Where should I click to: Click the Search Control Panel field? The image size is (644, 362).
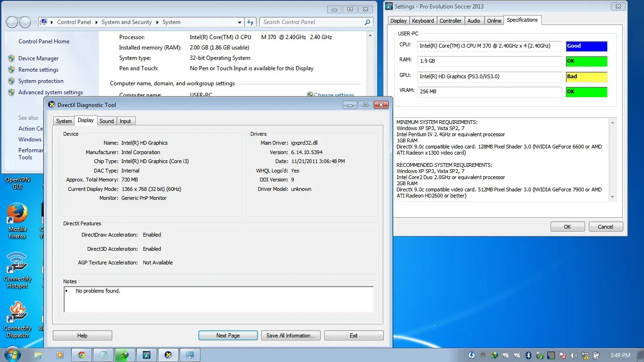312,22
